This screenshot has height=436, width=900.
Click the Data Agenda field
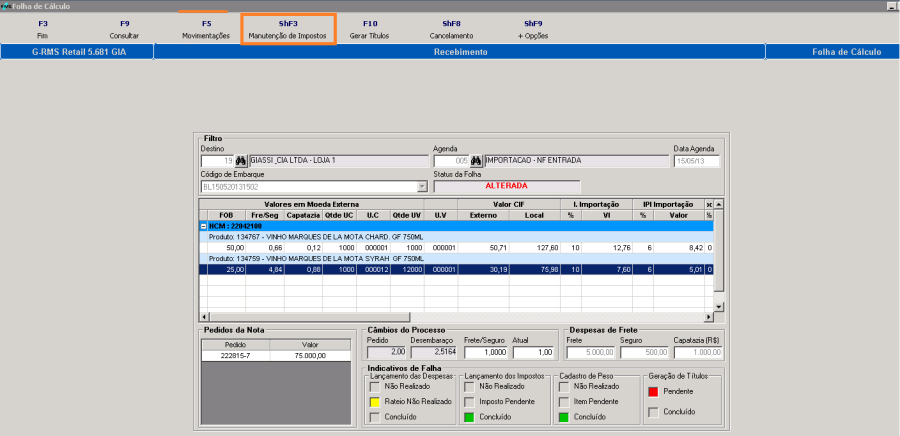(x=697, y=161)
